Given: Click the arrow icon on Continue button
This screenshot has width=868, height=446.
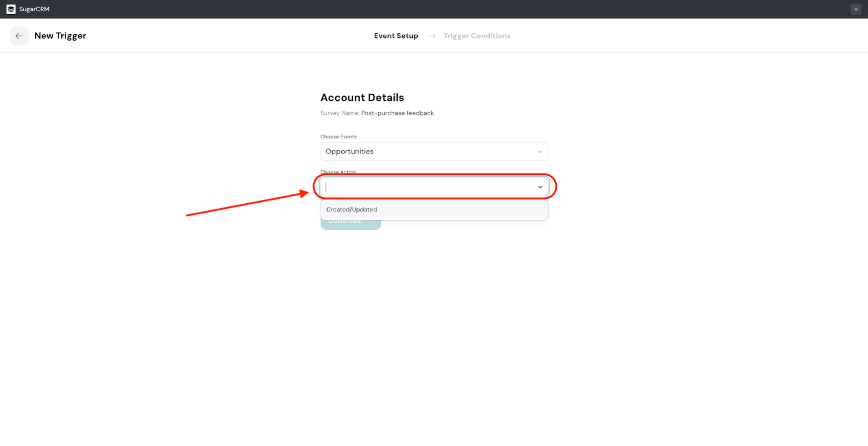Looking at the screenshot, I should pos(372,222).
